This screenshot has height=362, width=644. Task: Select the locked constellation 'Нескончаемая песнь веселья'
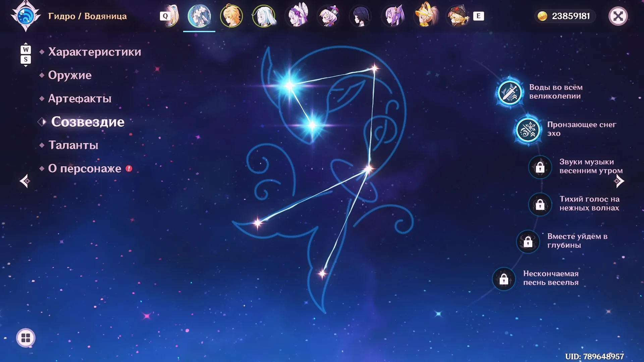click(504, 279)
